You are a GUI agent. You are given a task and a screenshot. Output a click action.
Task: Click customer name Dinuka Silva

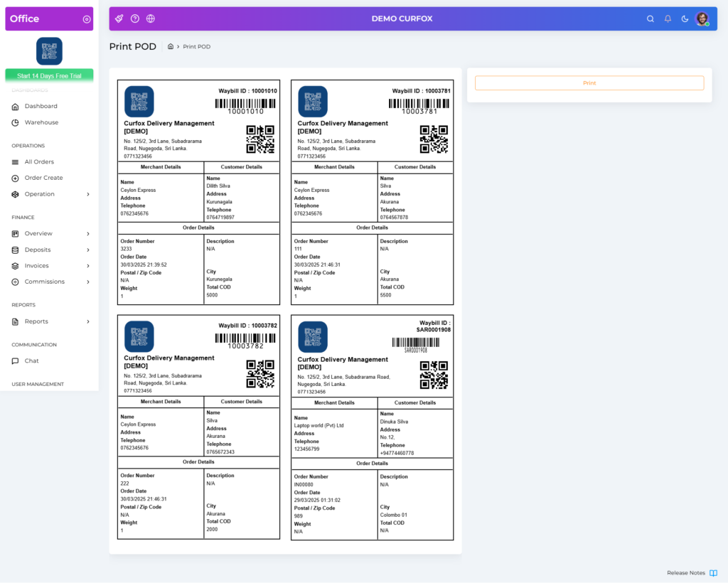tap(394, 422)
